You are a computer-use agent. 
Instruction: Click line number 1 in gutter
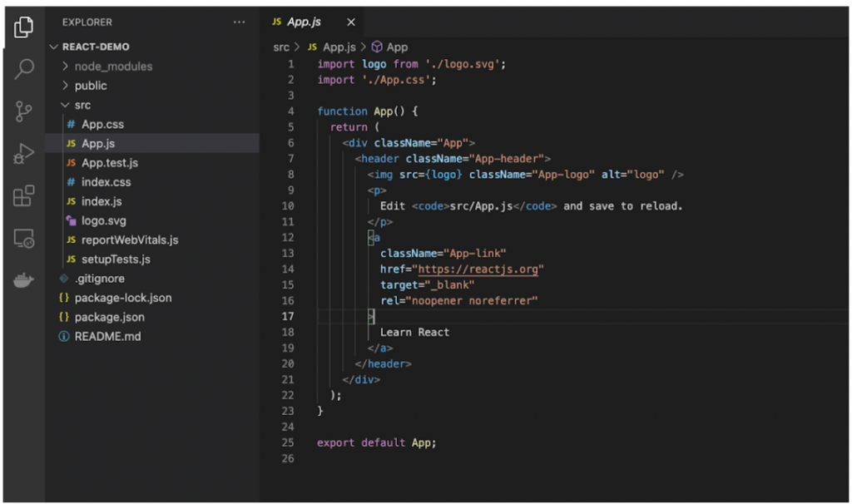[x=290, y=64]
